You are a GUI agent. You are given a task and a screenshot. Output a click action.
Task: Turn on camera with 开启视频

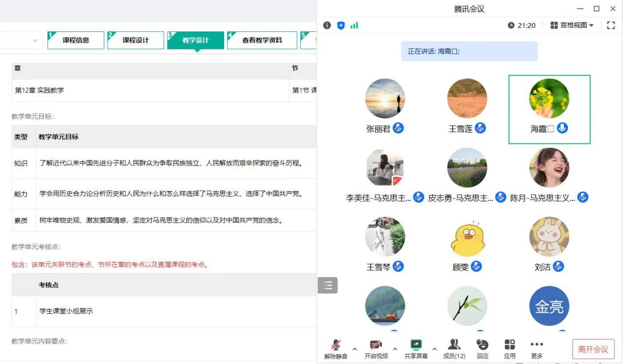[x=376, y=349]
